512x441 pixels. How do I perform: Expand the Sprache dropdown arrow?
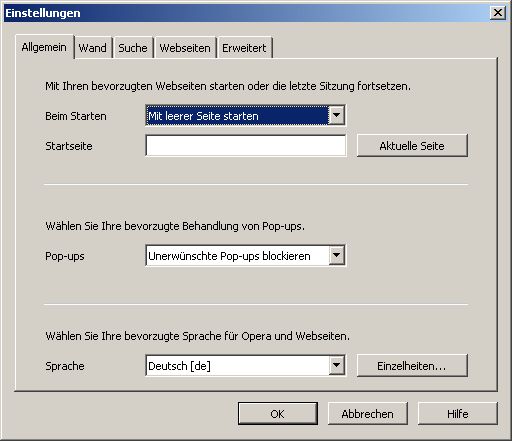tap(336, 365)
